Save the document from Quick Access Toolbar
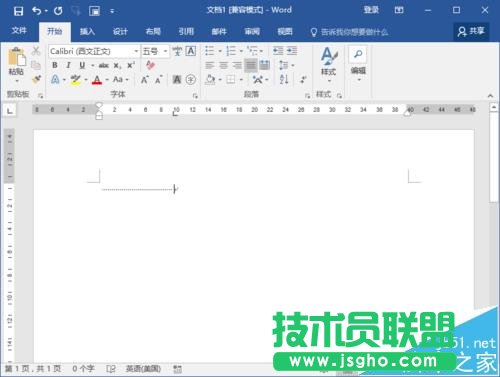500x377 pixels. (18, 11)
